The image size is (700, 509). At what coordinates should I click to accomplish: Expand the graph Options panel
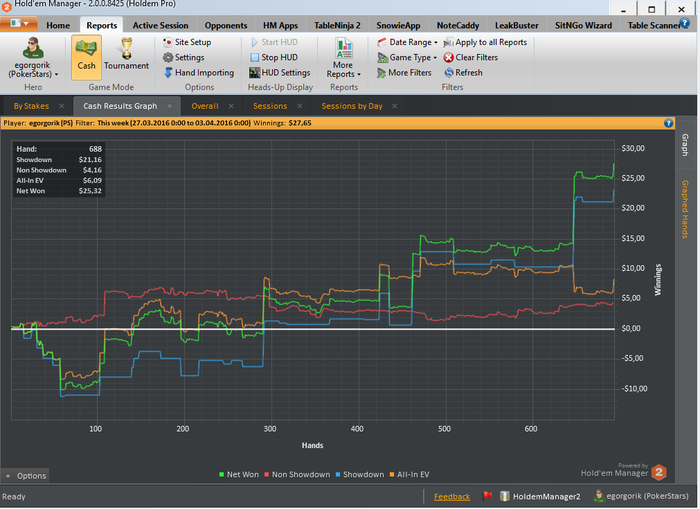click(26, 476)
